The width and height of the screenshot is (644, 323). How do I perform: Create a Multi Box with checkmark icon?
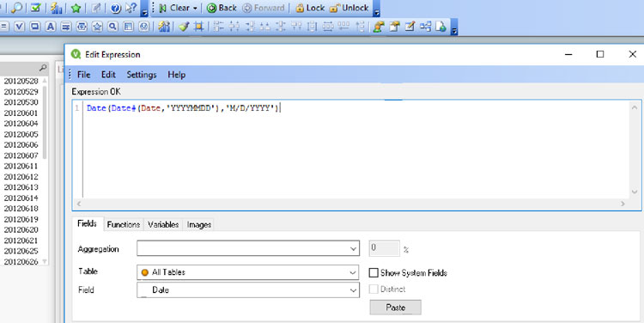click(x=19, y=27)
